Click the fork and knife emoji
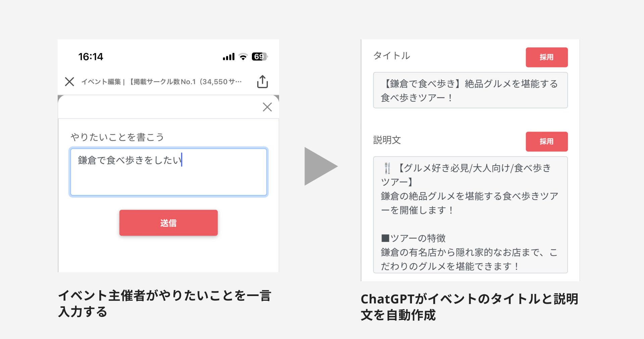This screenshot has height=339, width=644. [387, 168]
